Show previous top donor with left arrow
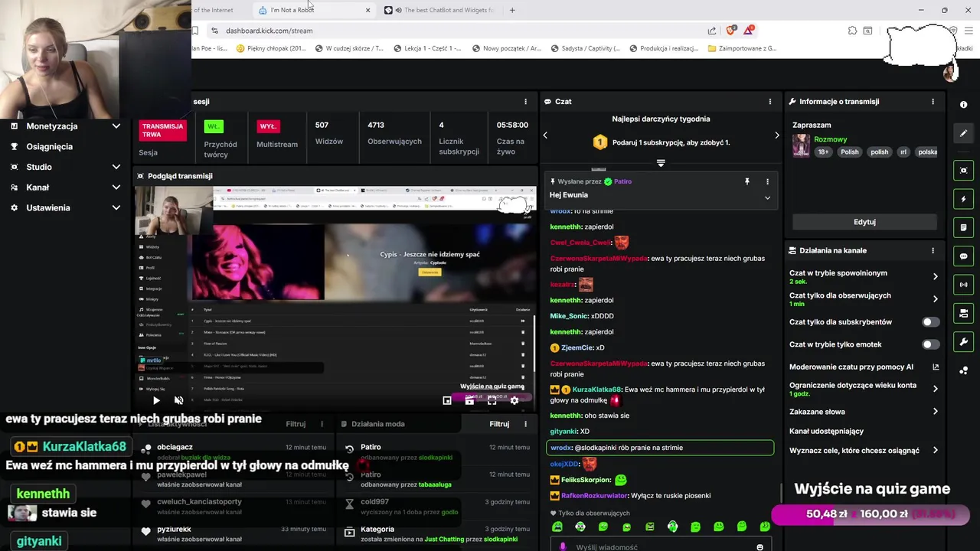980x551 pixels. pyautogui.click(x=545, y=135)
